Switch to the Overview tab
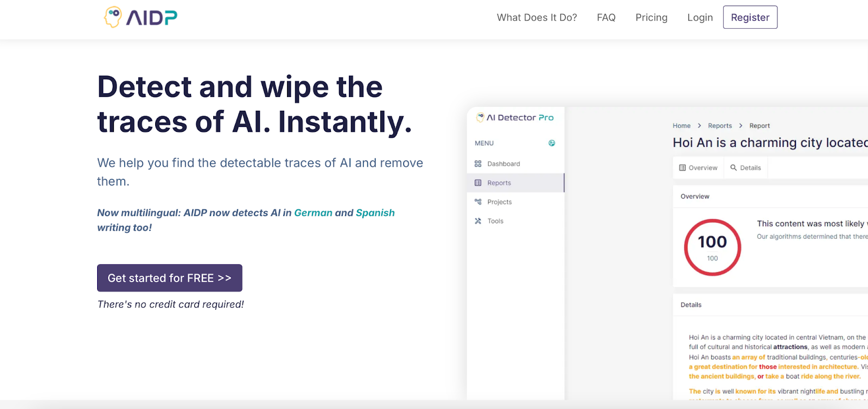 tap(698, 168)
